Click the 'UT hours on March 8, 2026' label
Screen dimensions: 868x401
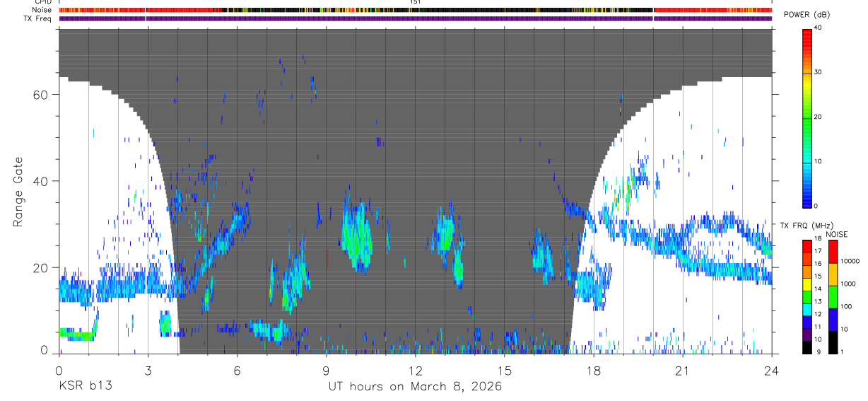click(x=415, y=387)
